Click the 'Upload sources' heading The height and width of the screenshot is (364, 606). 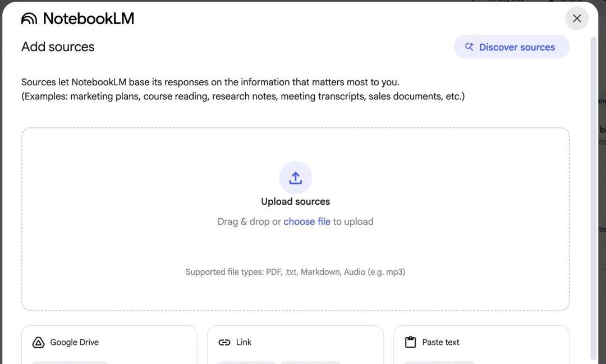pyautogui.click(x=295, y=201)
